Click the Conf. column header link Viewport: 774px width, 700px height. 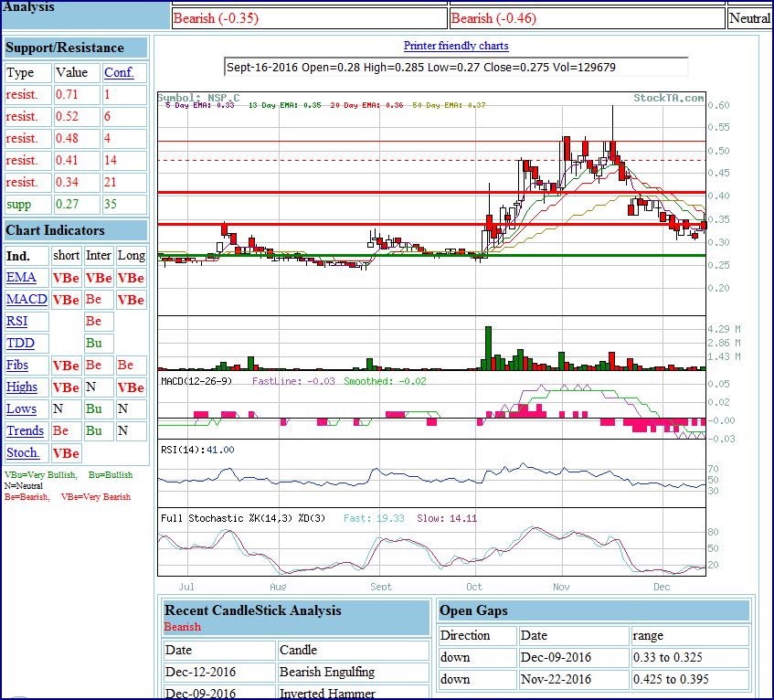(119, 72)
